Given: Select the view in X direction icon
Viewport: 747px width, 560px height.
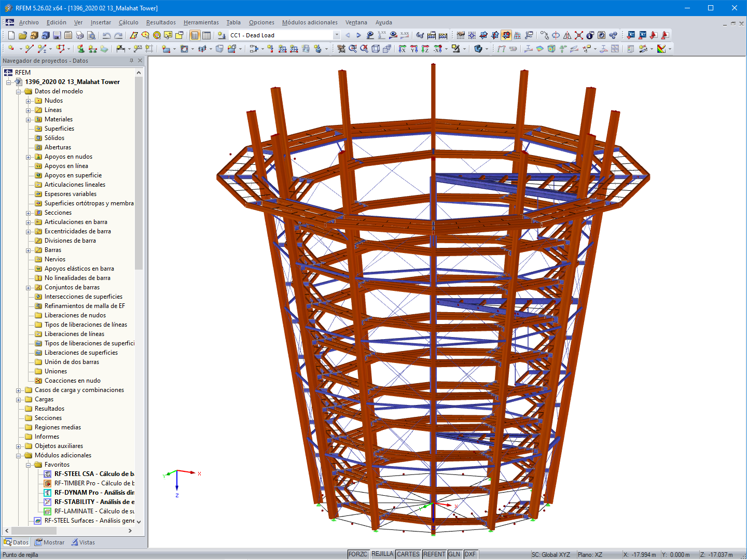Looking at the screenshot, I should tap(402, 49).
